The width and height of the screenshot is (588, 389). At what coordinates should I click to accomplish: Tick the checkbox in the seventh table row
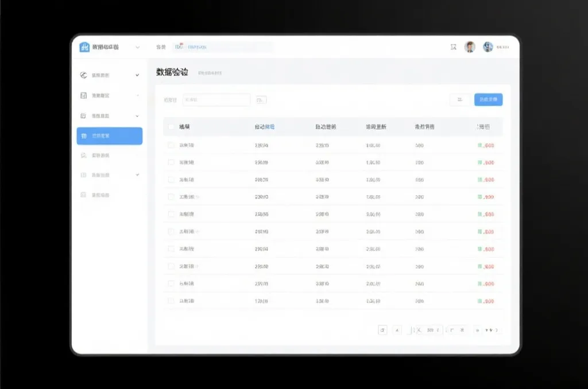click(171, 249)
